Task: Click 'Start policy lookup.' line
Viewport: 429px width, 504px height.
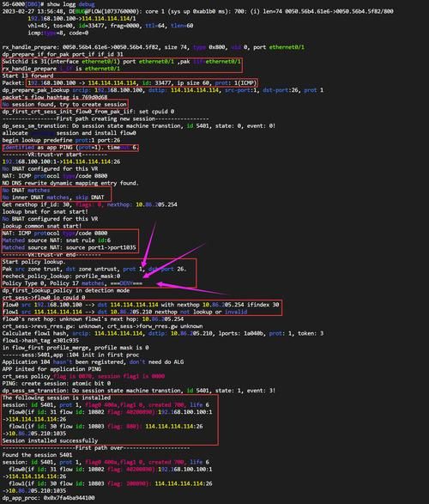Action: coord(34,262)
